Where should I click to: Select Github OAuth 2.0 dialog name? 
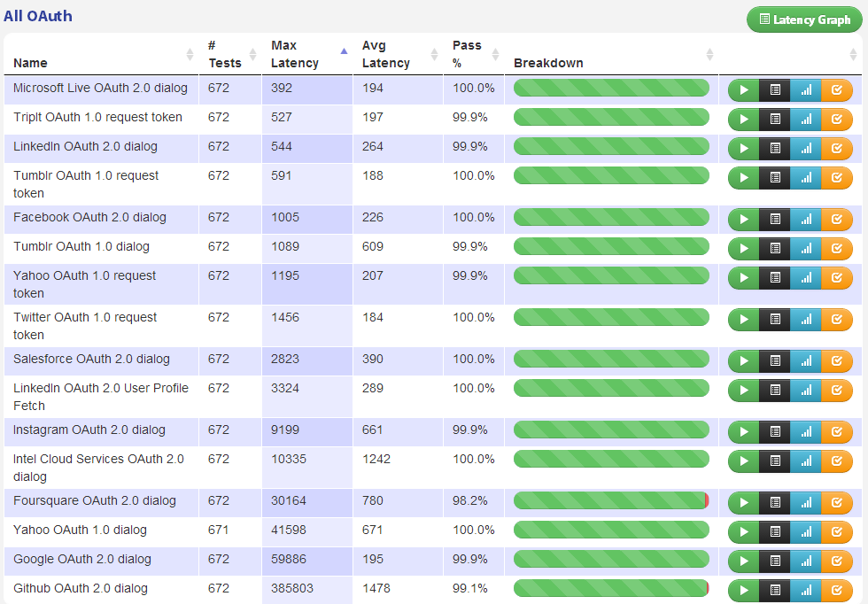[81, 588]
